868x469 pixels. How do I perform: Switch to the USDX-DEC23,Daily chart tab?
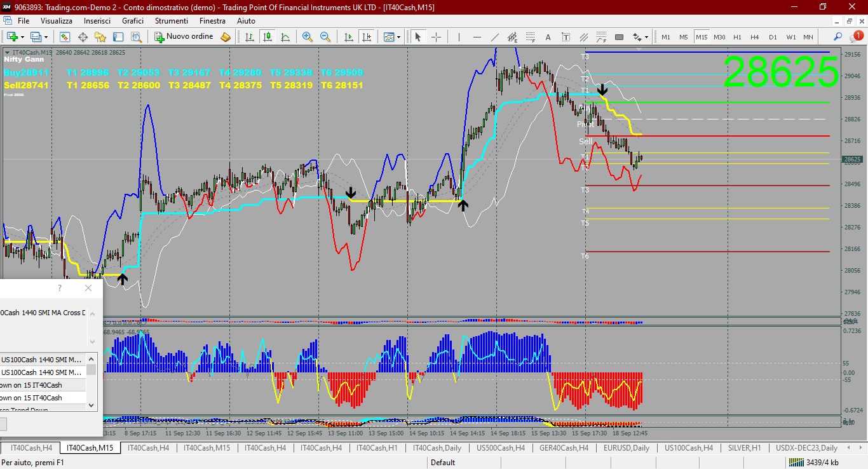click(x=807, y=448)
